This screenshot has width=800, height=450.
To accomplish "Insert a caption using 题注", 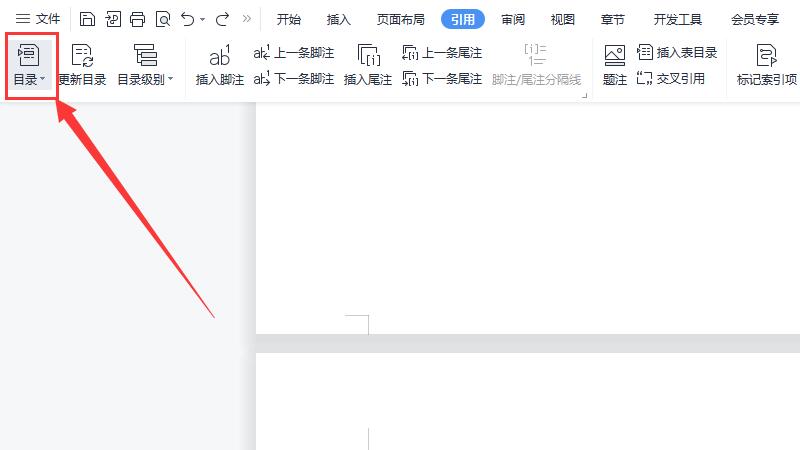I will click(615, 65).
